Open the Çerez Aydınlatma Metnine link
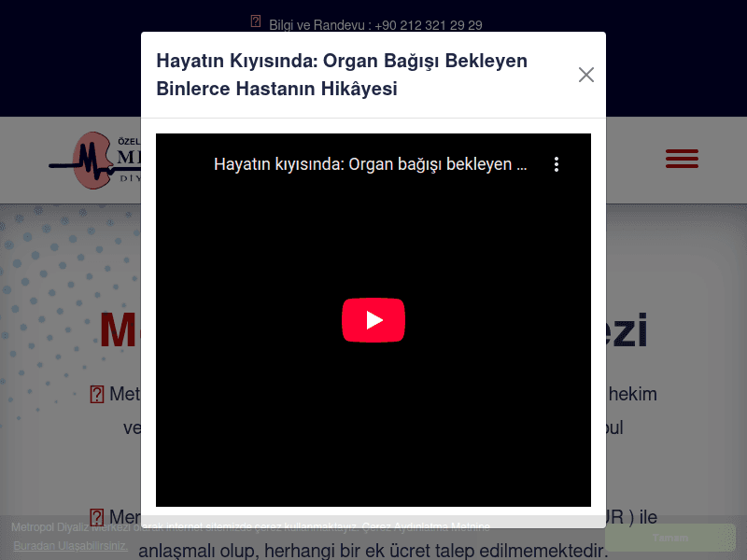The width and height of the screenshot is (747, 560). (427, 526)
